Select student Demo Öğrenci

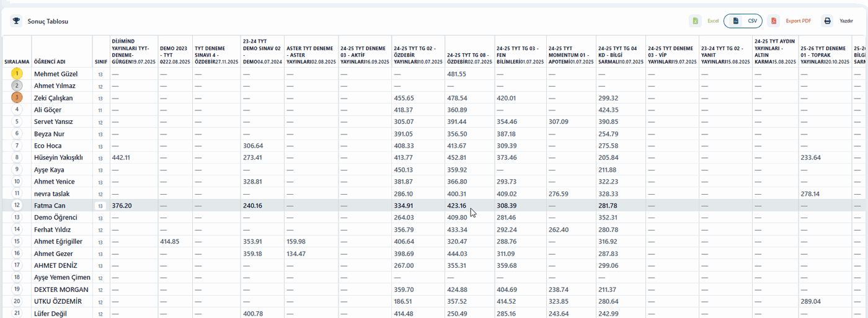(x=55, y=218)
